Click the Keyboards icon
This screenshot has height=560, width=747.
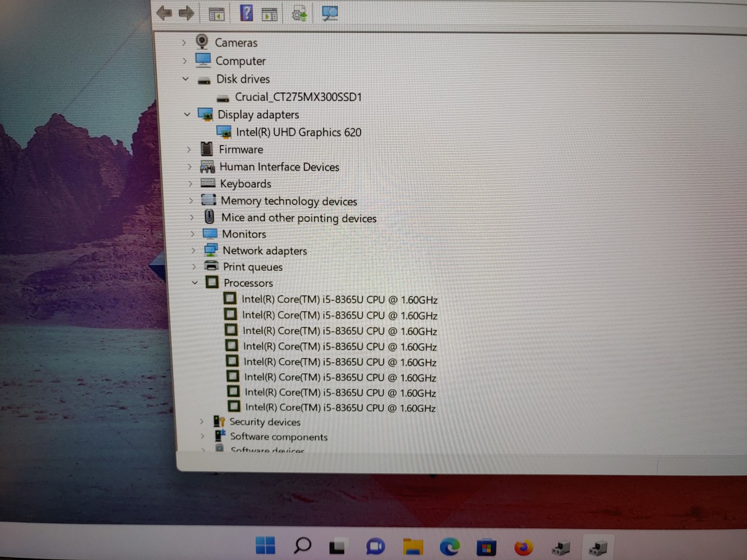click(x=208, y=183)
